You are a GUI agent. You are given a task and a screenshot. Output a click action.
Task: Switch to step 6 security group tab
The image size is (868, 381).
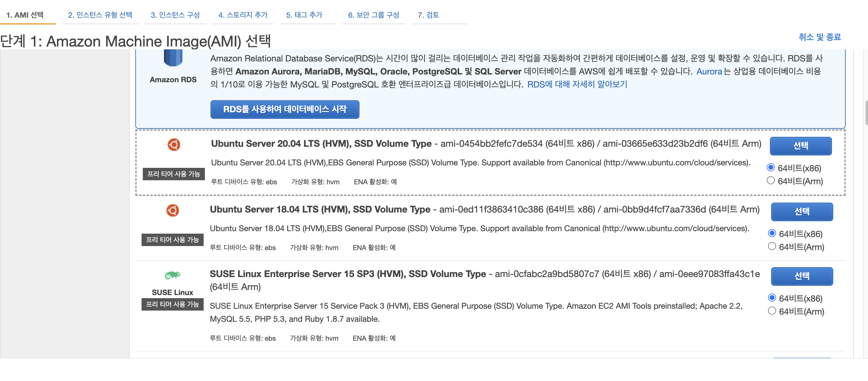pos(373,15)
